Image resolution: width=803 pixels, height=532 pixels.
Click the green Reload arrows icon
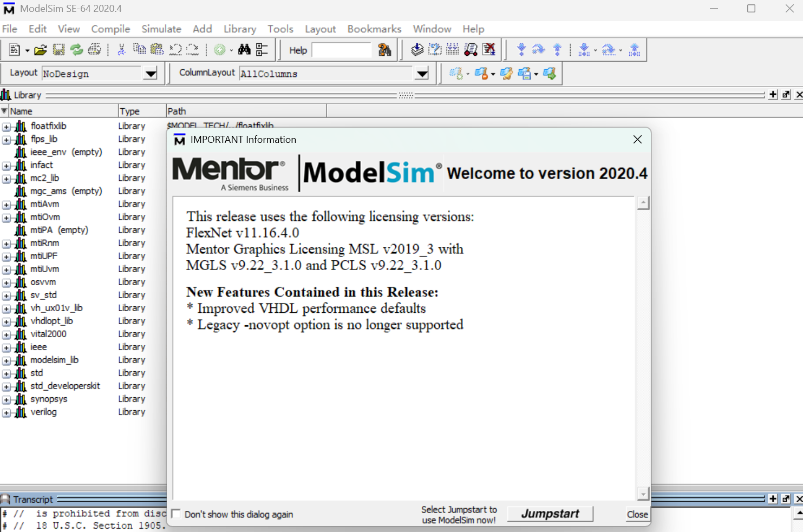click(77, 50)
